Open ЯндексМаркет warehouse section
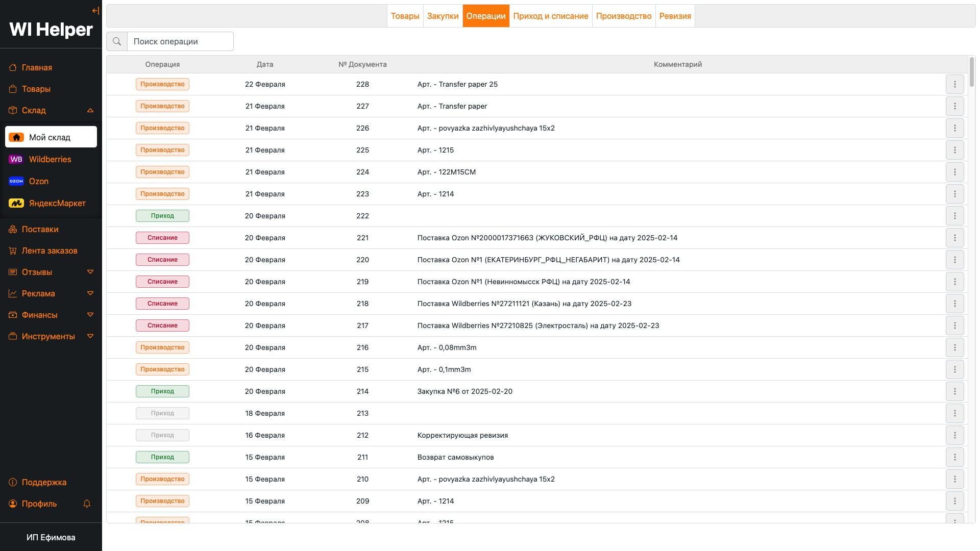The width and height of the screenshot is (980, 551). coord(57,203)
